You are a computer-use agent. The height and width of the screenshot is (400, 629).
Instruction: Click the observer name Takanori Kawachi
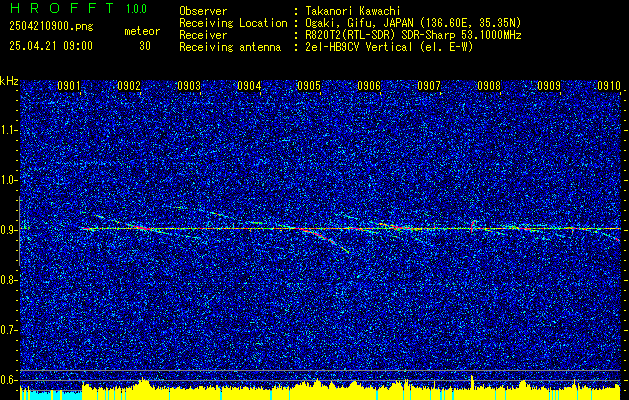(x=353, y=11)
